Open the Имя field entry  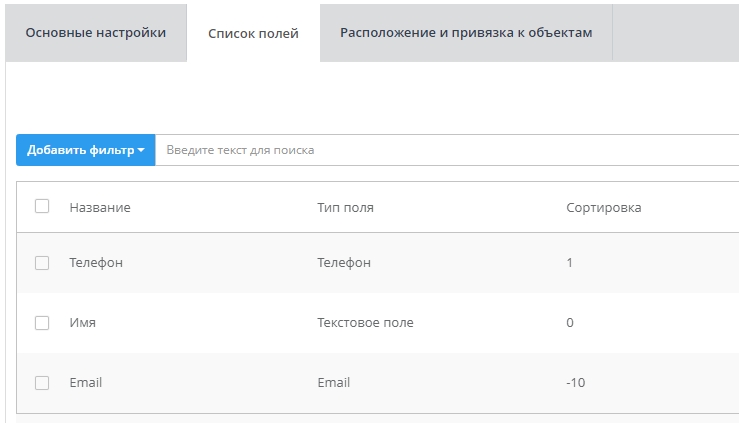click(83, 323)
